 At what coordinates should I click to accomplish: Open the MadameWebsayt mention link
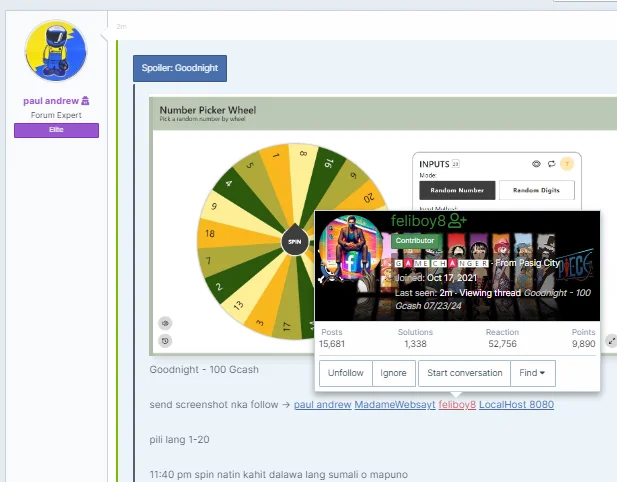click(x=395, y=404)
